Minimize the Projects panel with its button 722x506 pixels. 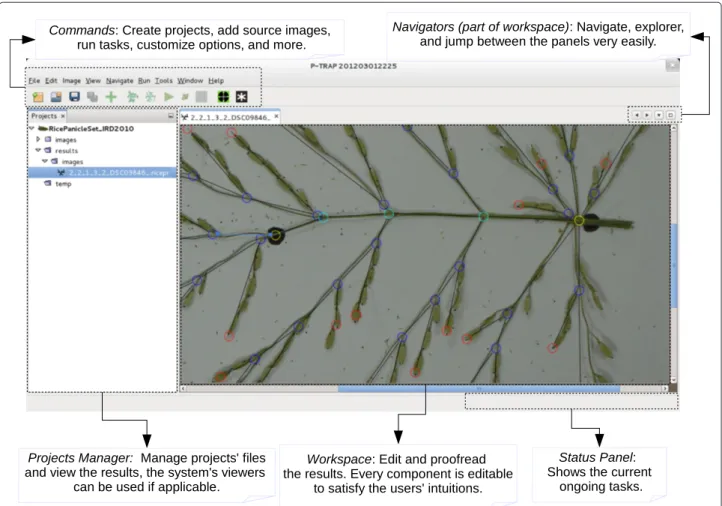click(170, 116)
